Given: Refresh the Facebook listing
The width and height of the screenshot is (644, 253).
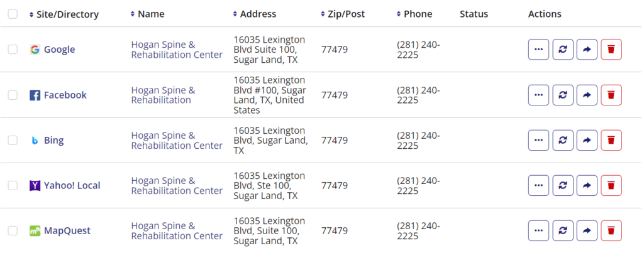Looking at the screenshot, I should coord(563,95).
